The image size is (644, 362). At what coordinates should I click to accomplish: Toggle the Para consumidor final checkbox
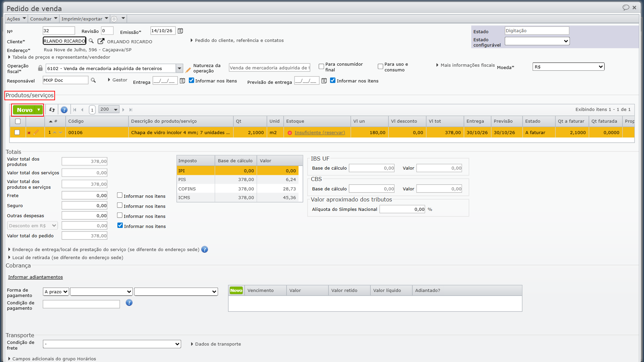tap(321, 66)
